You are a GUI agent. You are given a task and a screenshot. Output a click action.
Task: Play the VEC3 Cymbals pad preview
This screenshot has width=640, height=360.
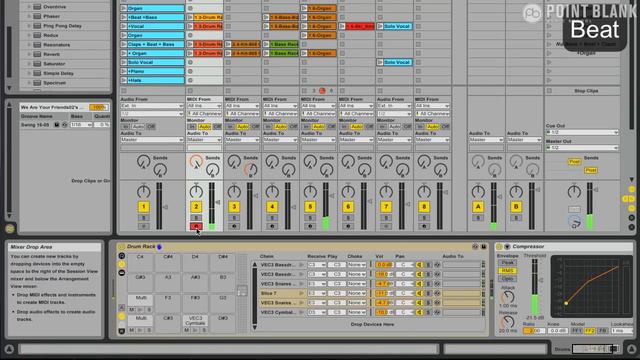pos(195,330)
